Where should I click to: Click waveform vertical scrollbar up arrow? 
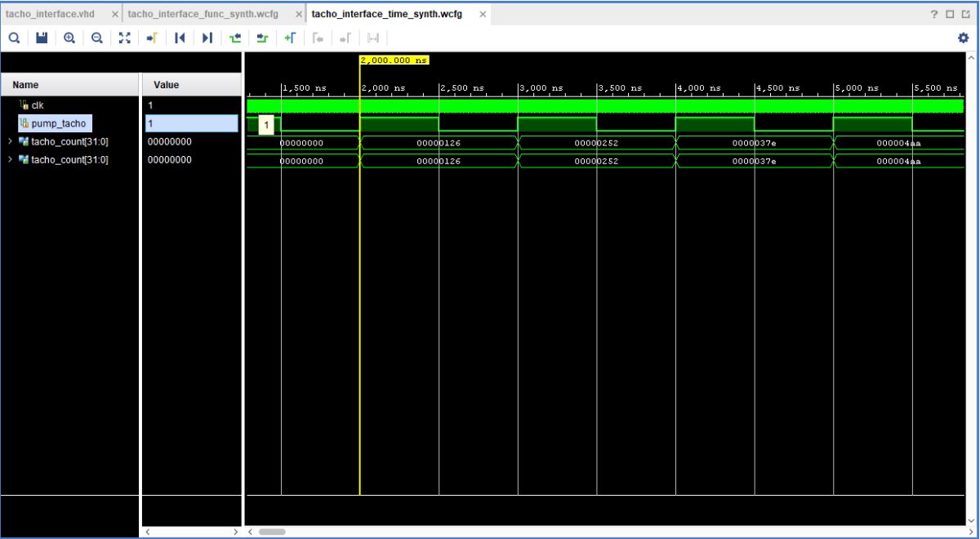click(971, 57)
